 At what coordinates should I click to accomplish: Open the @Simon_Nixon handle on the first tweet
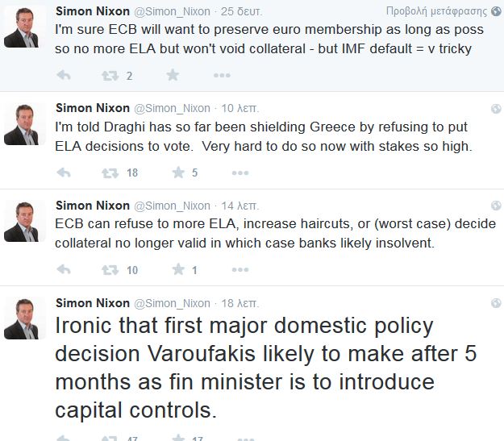(172, 11)
